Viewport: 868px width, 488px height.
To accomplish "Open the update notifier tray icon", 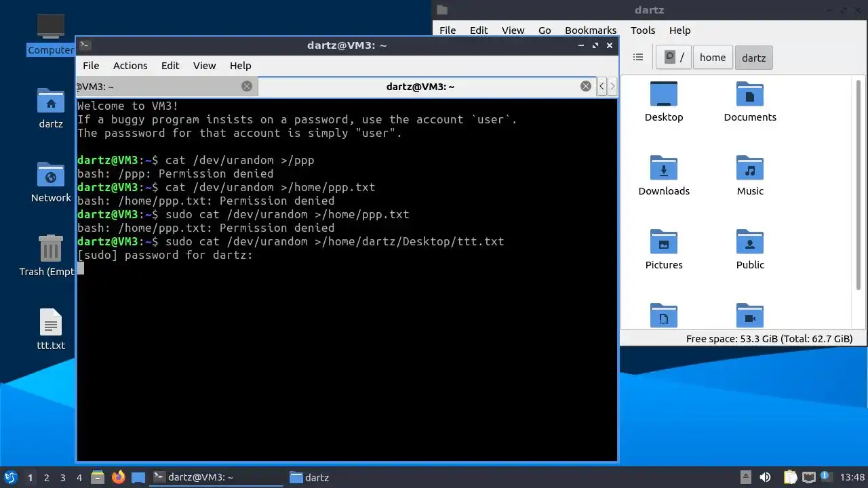I will pos(827,477).
